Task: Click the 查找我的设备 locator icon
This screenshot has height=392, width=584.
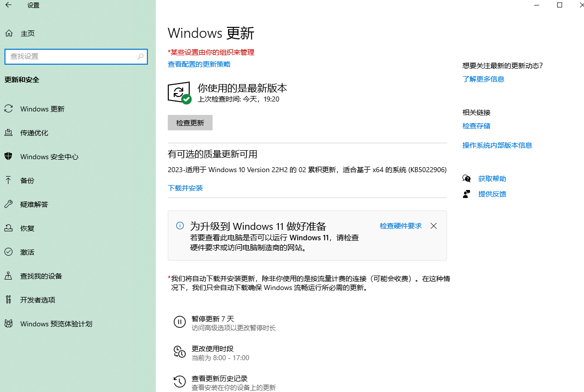Action: (8, 276)
